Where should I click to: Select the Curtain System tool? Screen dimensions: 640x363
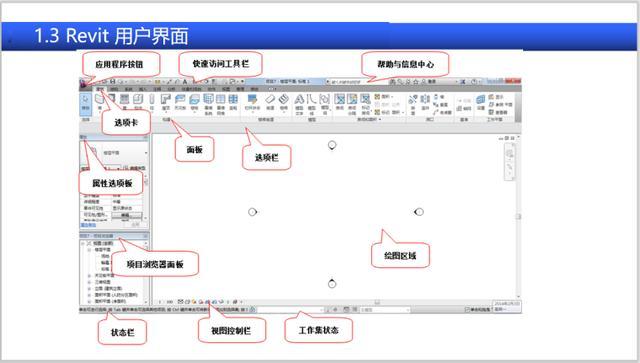tap(208, 104)
